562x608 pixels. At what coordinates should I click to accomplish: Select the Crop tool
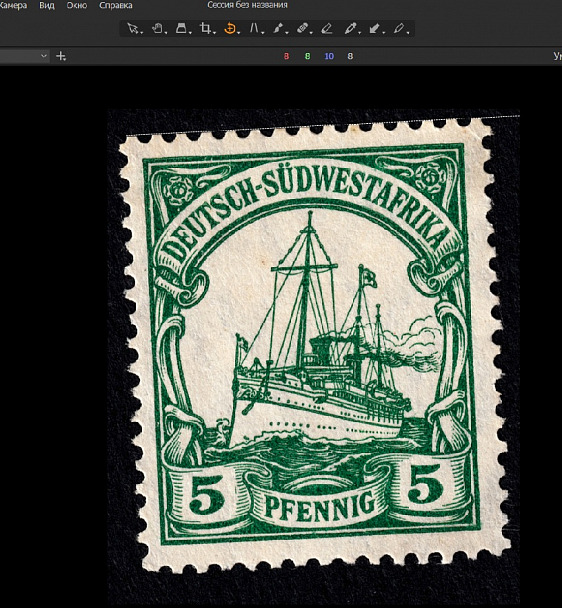205,29
